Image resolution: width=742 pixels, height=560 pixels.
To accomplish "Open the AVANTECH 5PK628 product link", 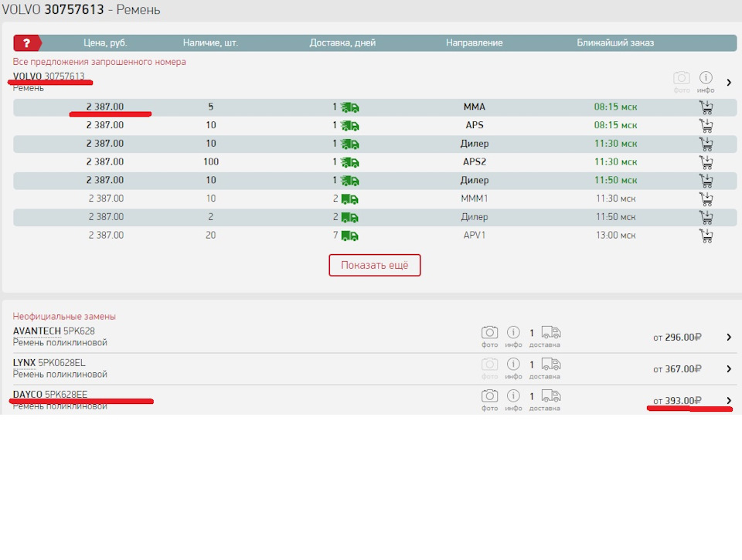I will tap(54, 331).
